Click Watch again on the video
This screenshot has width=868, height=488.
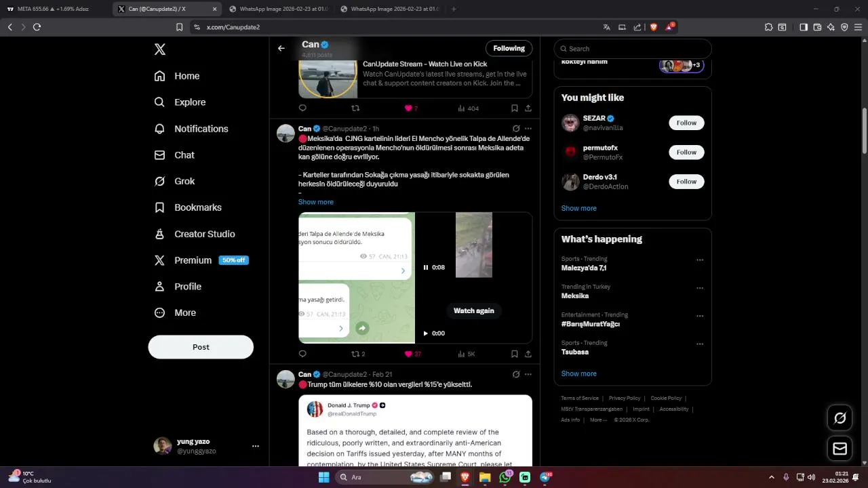(x=473, y=310)
